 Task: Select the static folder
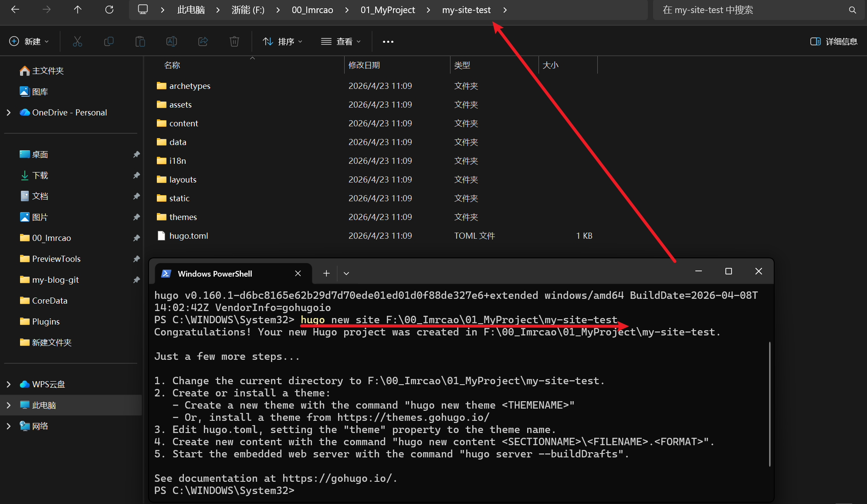coord(179,198)
